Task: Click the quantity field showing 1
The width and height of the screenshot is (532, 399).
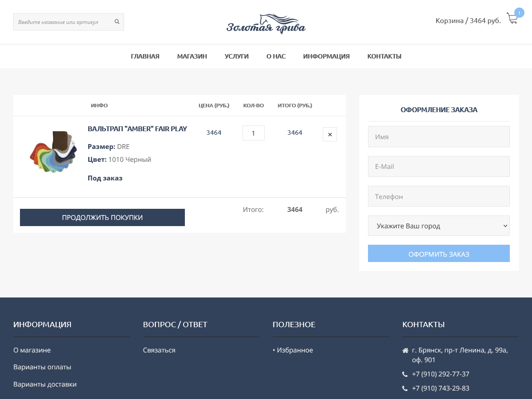Action: click(254, 133)
